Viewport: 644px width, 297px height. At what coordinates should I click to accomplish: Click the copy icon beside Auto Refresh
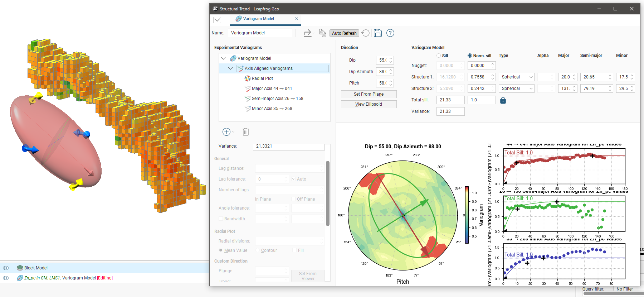point(322,33)
